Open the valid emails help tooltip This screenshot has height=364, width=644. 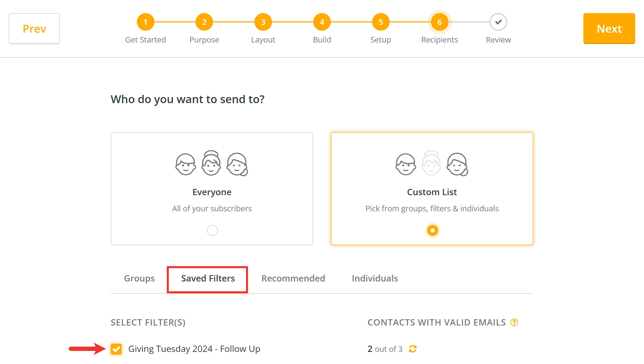click(514, 322)
